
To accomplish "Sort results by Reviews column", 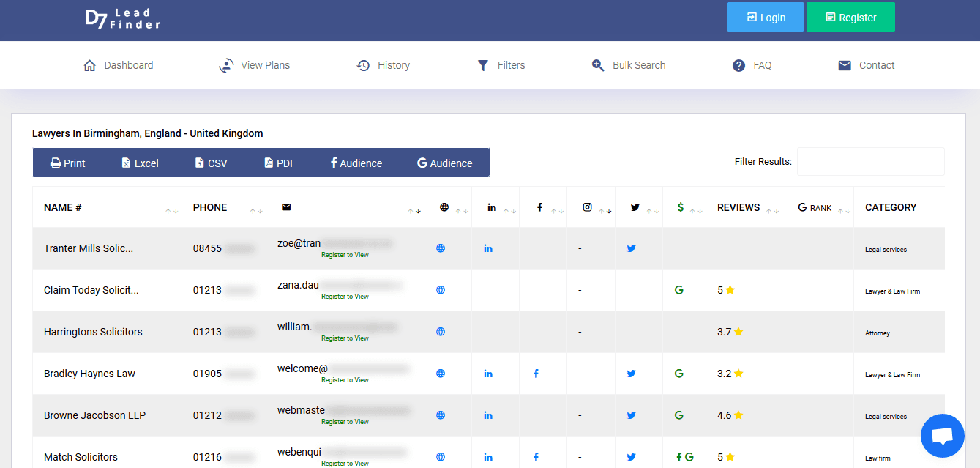I will coord(738,207).
